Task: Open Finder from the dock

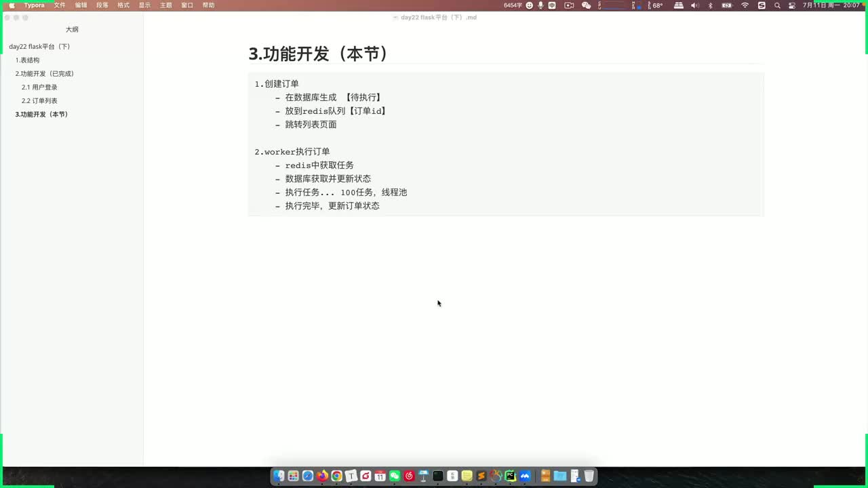Action: point(279,476)
